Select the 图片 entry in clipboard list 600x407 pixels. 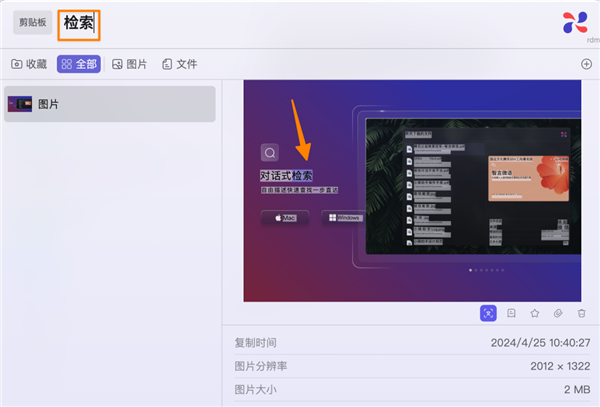coord(109,104)
